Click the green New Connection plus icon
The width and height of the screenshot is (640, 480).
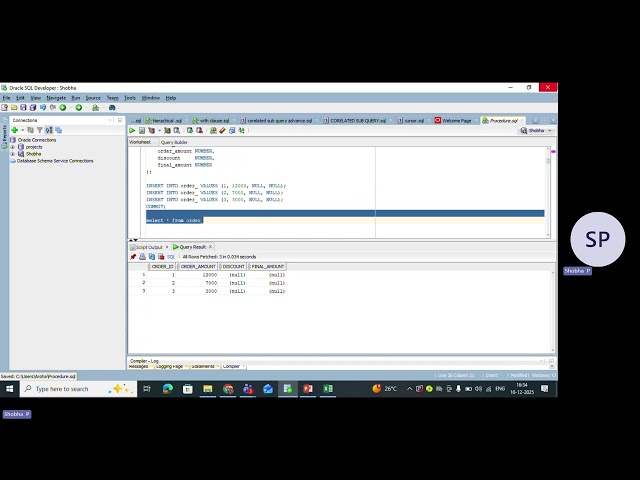(x=15, y=130)
